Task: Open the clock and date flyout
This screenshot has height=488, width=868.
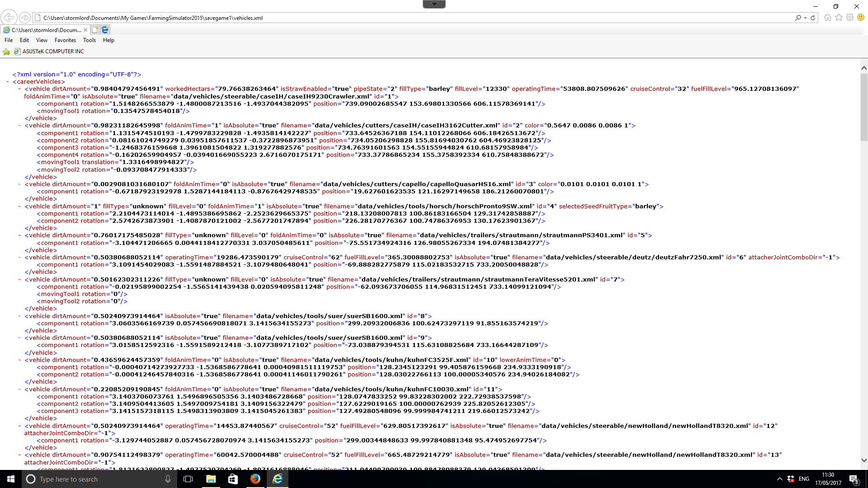Action: tap(828, 479)
